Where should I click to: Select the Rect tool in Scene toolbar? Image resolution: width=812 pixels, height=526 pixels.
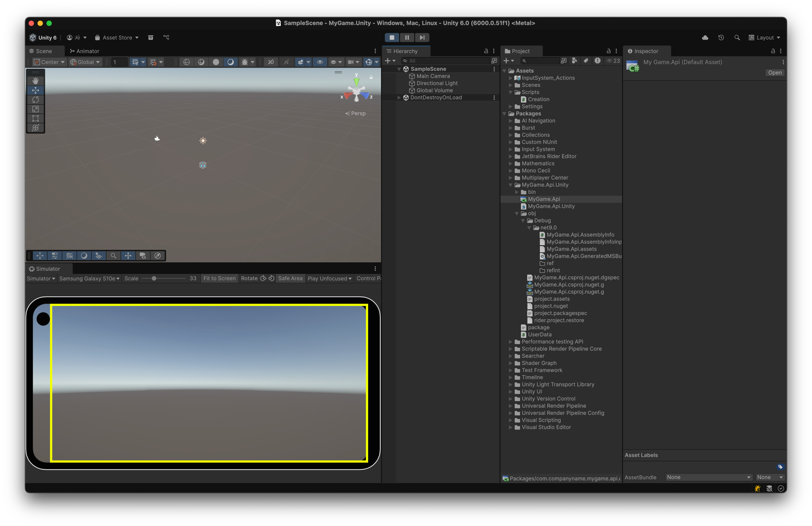36,119
